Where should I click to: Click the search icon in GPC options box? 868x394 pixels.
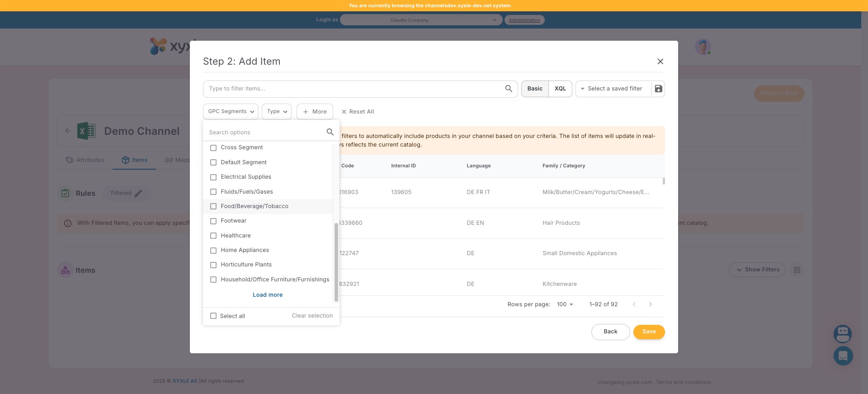[330, 132]
